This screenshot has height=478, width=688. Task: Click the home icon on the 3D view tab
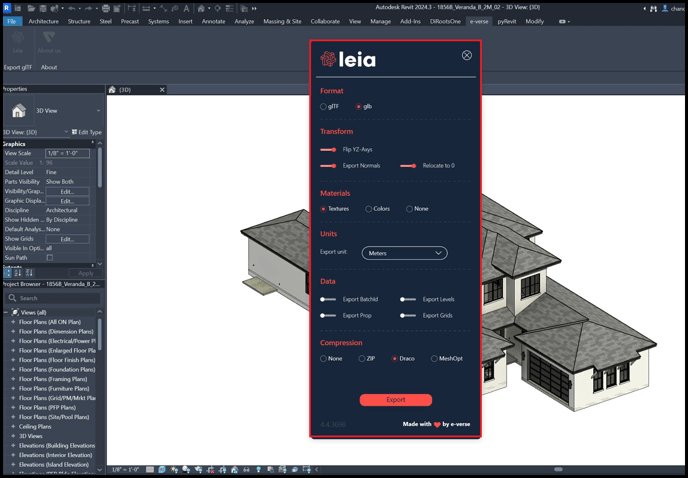coord(112,90)
